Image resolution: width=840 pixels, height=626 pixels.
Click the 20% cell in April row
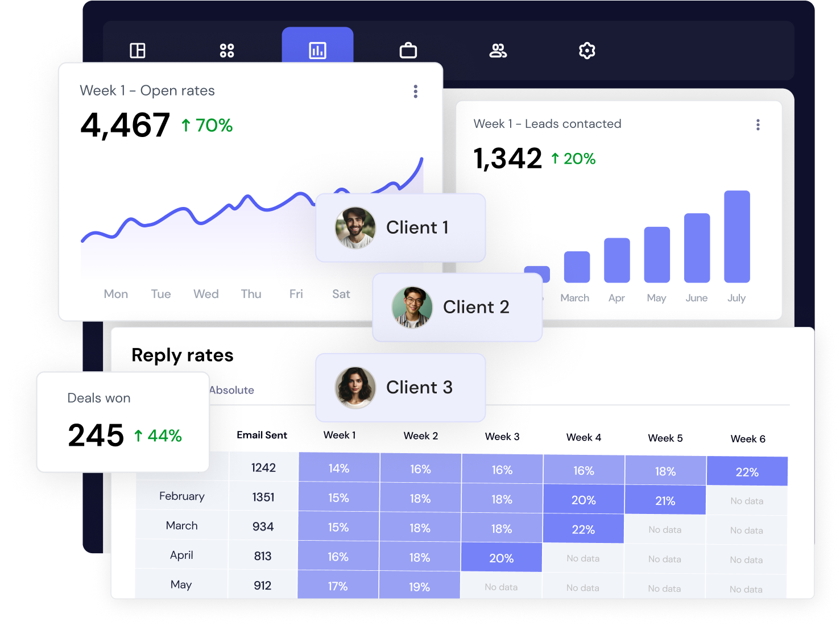point(502,558)
